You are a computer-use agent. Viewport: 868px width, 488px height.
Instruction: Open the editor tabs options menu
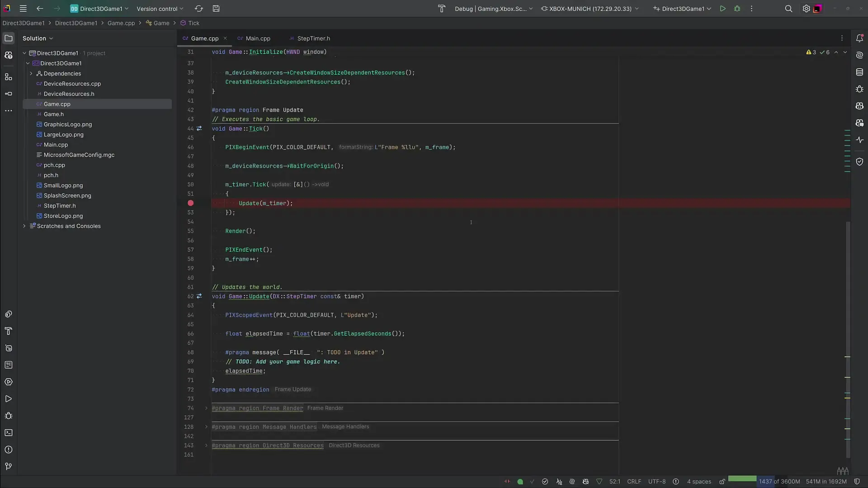[x=842, y=38]
